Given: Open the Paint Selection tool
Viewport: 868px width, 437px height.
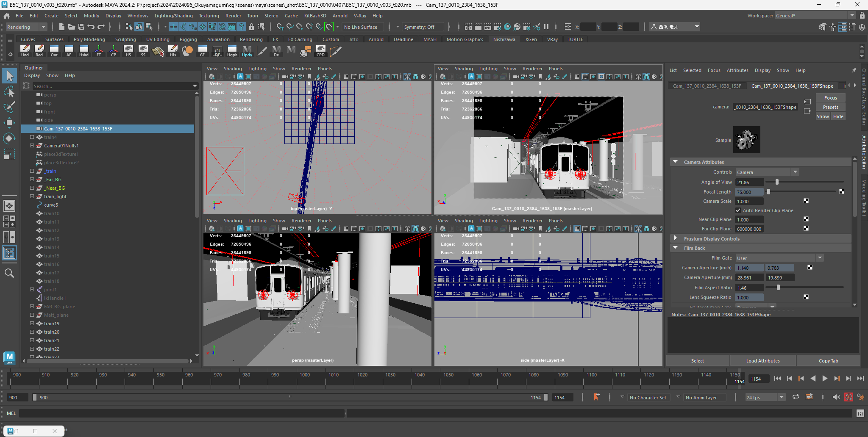Looking at the screenshot, I should (9, 107).
